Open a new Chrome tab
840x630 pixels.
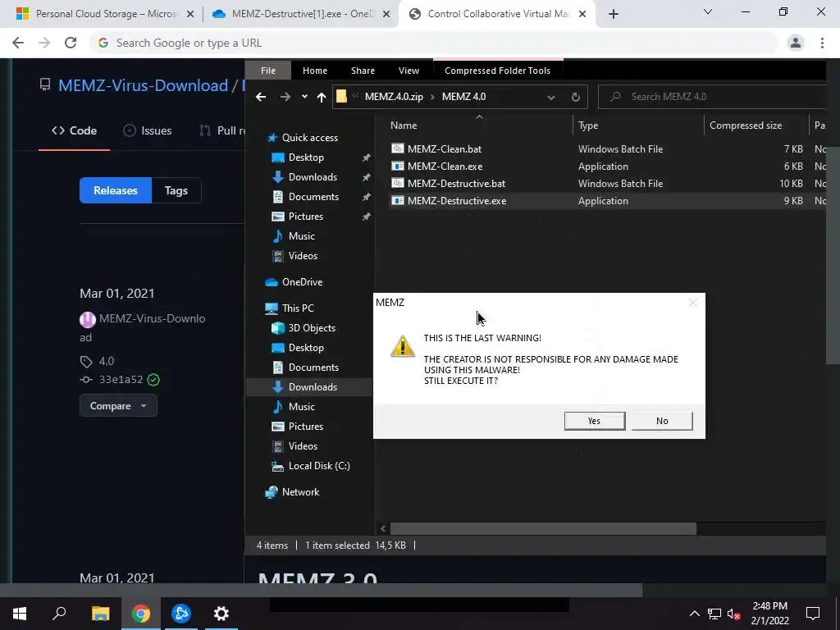tap(614, 15)
